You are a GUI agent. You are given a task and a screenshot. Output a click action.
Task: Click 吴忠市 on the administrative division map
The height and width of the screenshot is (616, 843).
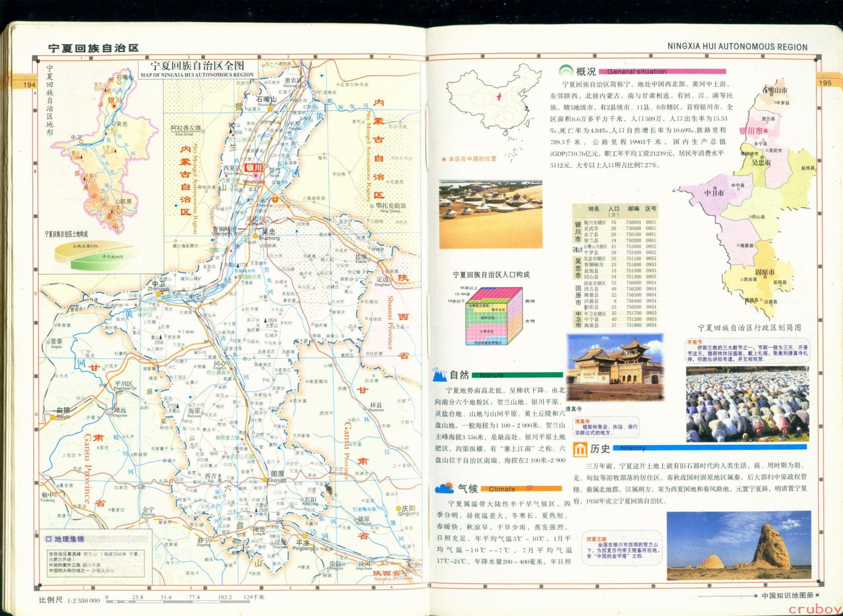pos(761,163)
